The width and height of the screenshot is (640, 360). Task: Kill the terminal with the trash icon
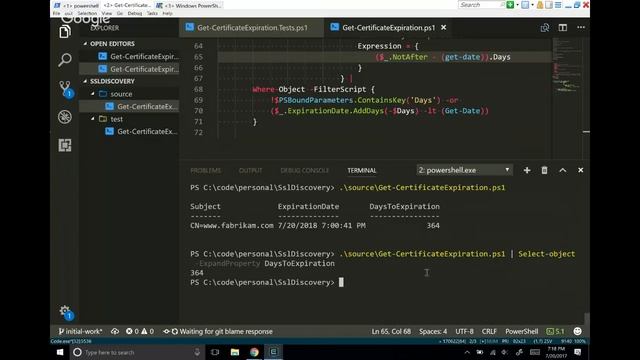coord(544,170)
